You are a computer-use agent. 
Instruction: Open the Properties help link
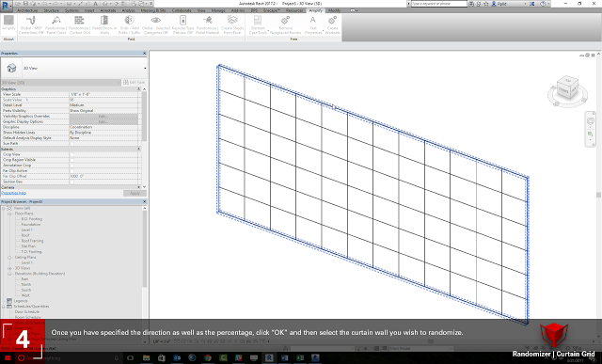[13, 193]
